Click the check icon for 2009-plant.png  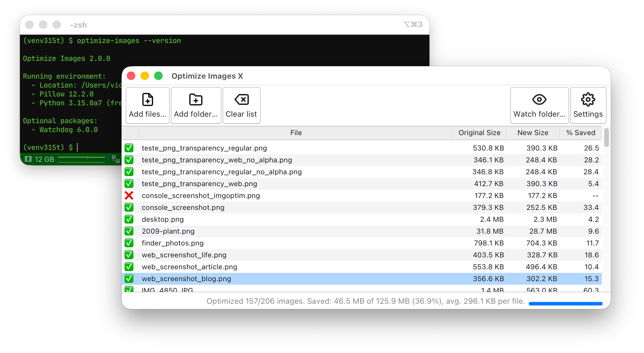(x=129, y=231)
